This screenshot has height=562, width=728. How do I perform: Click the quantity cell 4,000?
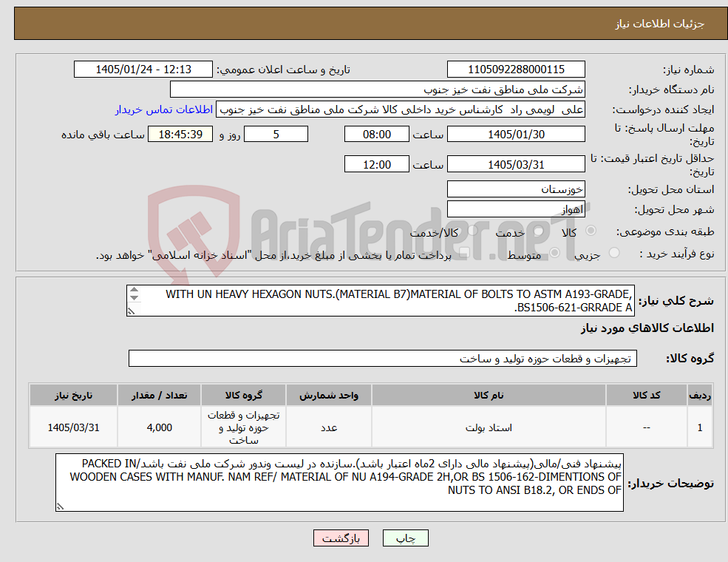(159, 427)
